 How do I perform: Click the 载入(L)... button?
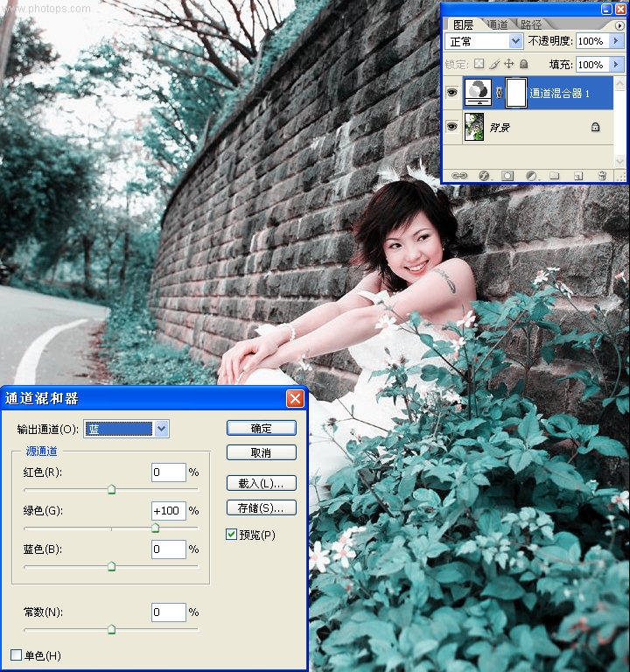[261, 483]
